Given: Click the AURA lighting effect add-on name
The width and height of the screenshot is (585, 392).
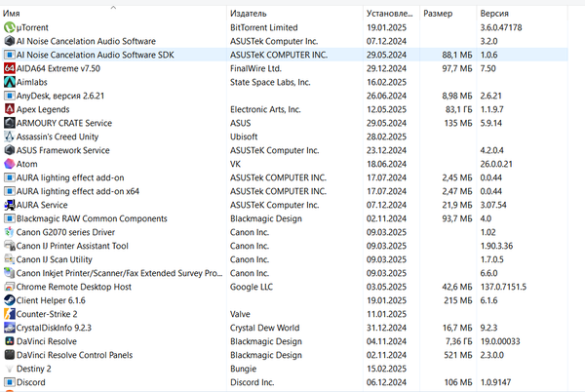Looking at the screenshot, I should tap(70, 177).
